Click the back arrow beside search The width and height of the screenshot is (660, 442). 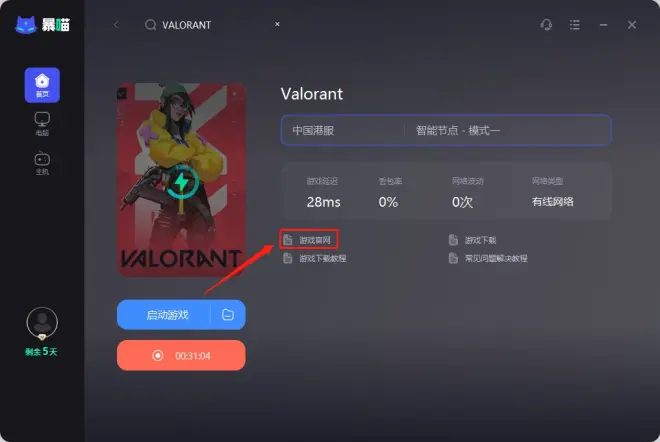pyautogui.click(x=116, y=25)
